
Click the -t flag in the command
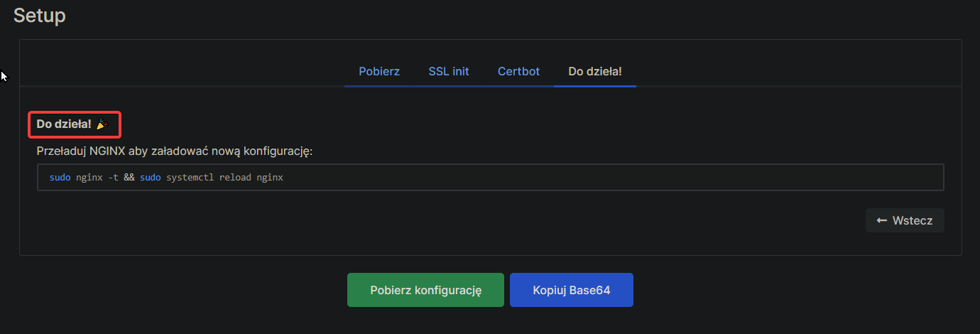click(113, 178)
